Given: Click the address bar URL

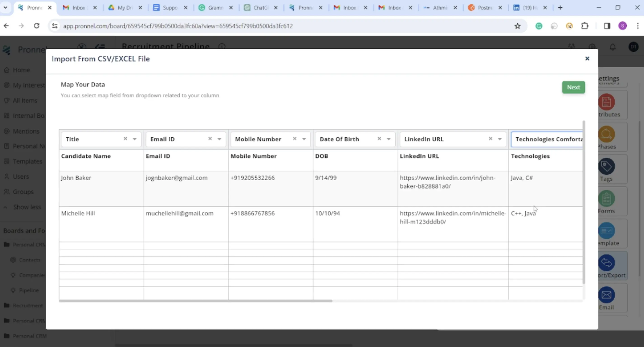Looking at the screenshot, I should pyautogui.click(x=178, y=26).
